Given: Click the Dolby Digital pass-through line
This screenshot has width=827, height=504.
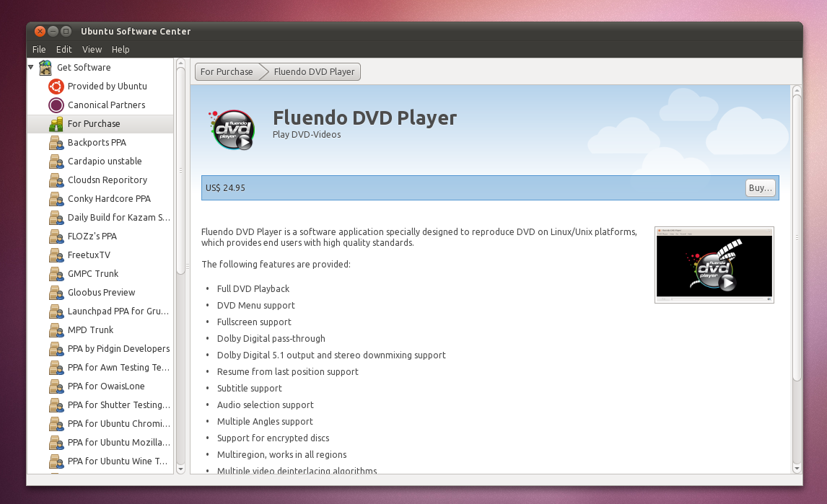Looking at the screenshot, I should click(271, 338).
